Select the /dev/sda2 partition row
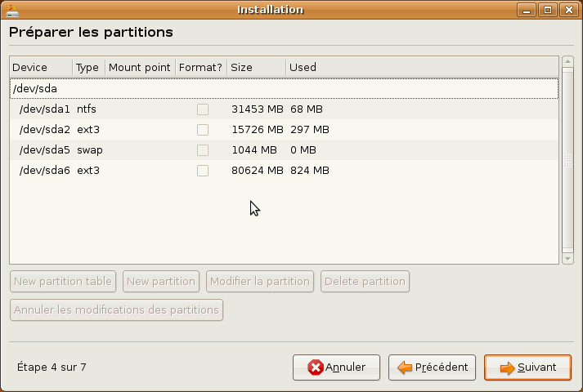 pyautogui.click(x=284, y=130)
